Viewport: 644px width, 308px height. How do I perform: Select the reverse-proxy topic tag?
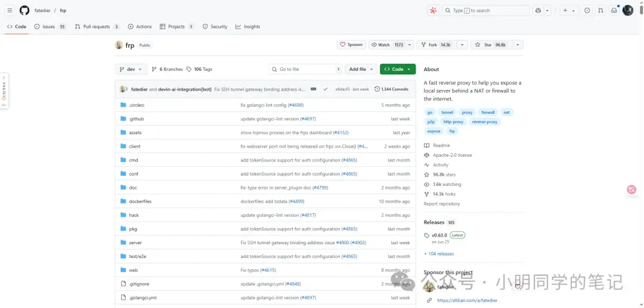[484, 122]
